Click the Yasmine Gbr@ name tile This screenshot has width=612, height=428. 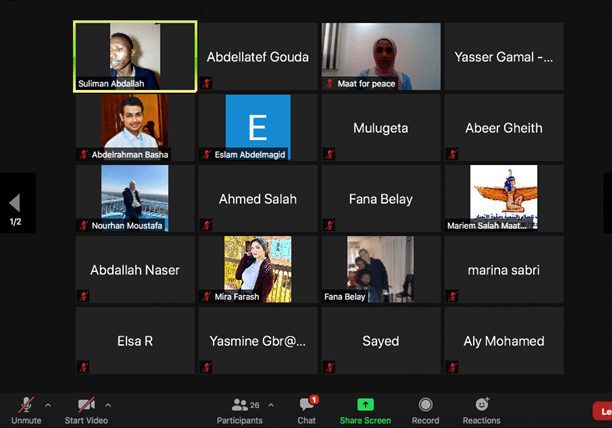[258, 341]
